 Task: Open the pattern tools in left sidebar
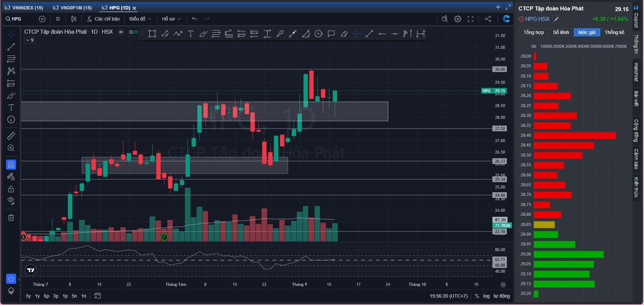point(11,71)
